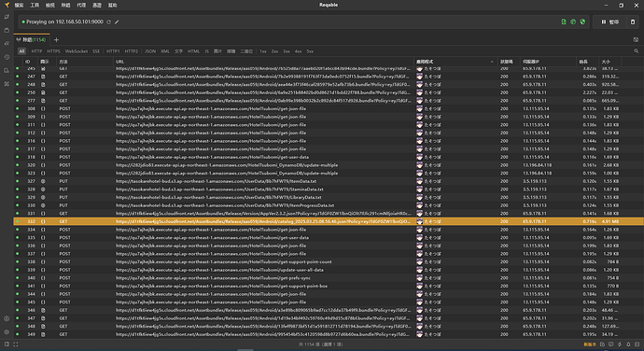Filter by 2xx status codes
The width and height of the screenshot is (644, 351).
(274, 51)
